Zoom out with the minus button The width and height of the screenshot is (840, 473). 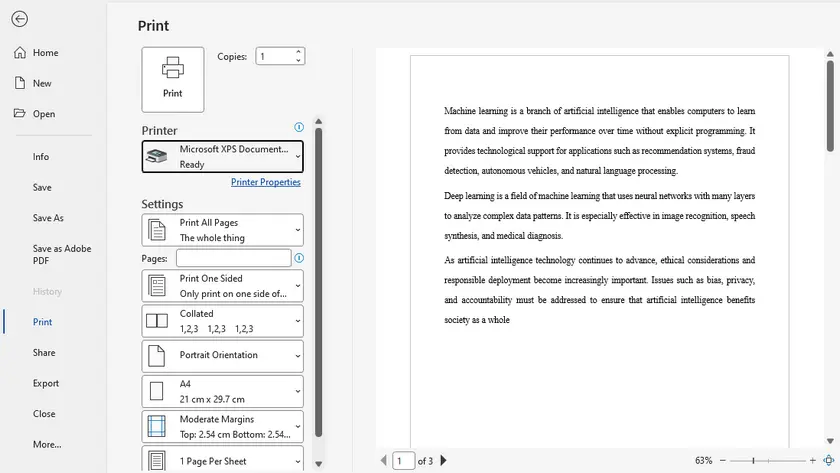point(723,460)
